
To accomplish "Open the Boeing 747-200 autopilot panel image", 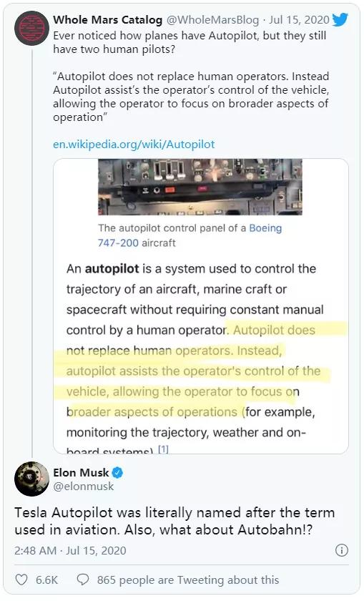I will (x=200, y=187).
